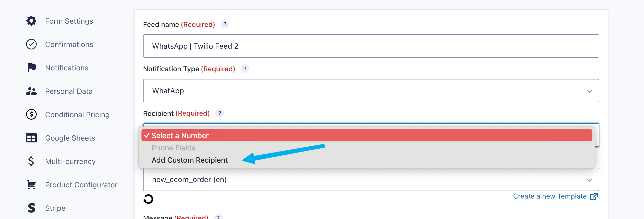Click the Form Settings gear icon
This screenshot has height=219, width=644.
click(31, 21)
